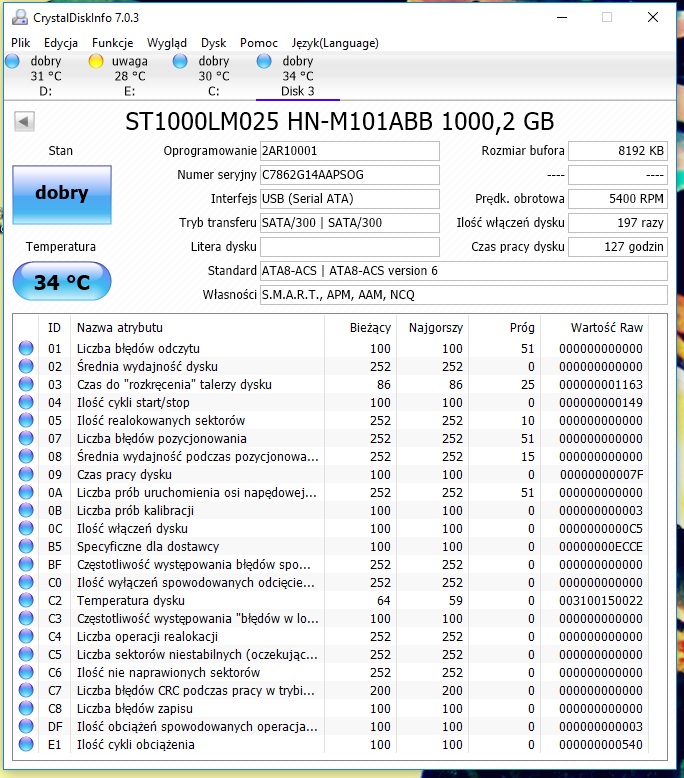Click status icon for attribute 0C
684x778 pixels.
26,528
